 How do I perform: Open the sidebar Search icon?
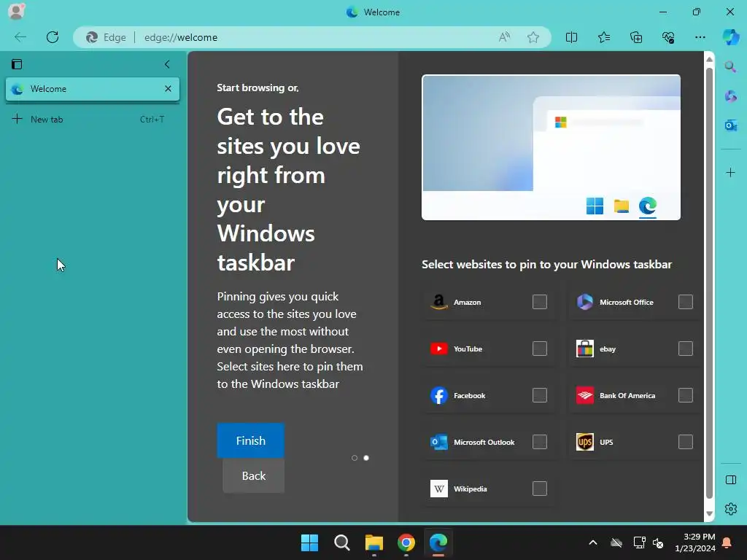(730, 66)
